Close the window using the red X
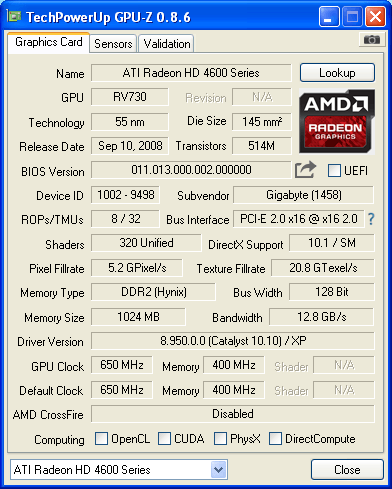Image resolution: width=392 pixels, height=489 pixels. pyautogui.click(x=375, y=17)
